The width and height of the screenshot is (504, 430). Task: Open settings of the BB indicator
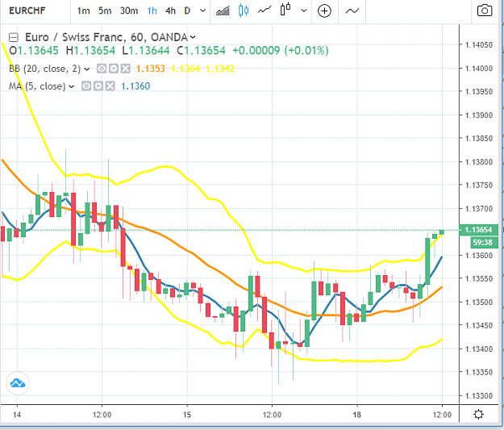[x=114, y=69]
